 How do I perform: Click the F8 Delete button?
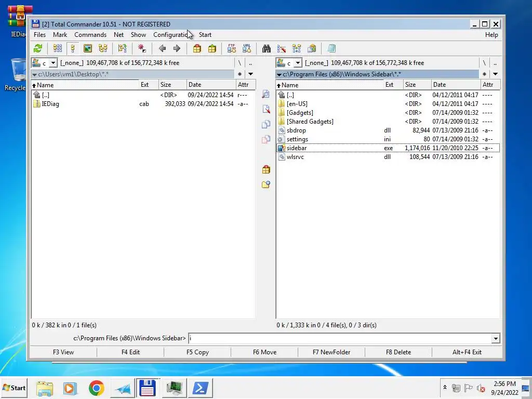pos(398,352)
